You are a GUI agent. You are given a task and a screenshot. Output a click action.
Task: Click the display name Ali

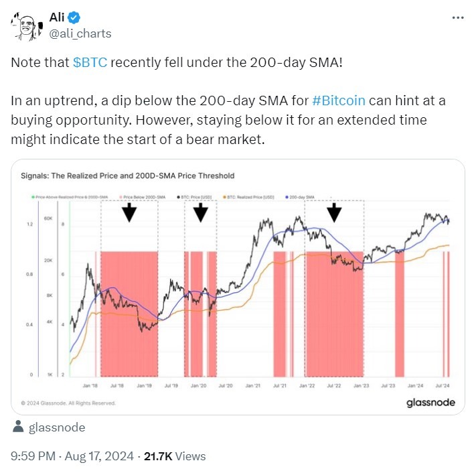(58, 18)
